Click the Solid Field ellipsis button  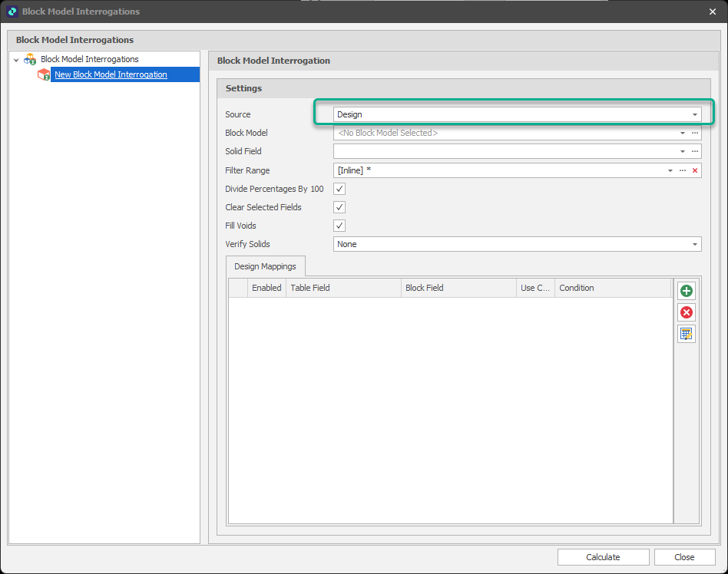(694, 151)
